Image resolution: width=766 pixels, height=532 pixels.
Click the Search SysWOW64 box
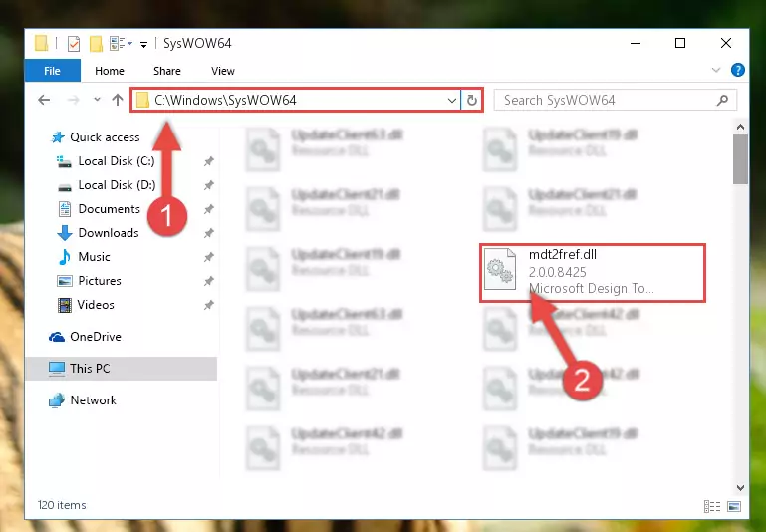[x=615, y=101]
